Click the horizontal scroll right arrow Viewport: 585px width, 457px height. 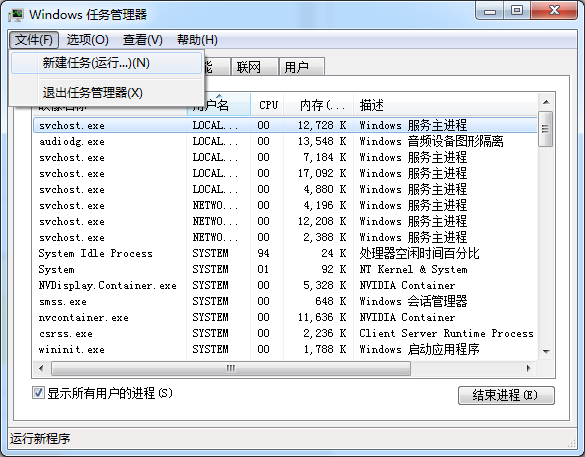point(528,369)
